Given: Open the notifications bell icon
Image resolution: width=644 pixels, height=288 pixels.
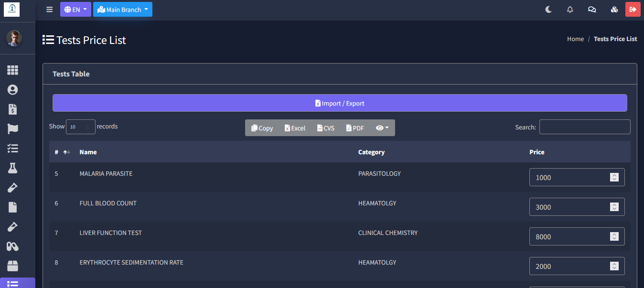Looking at the screenshot, I should [570, 10].
